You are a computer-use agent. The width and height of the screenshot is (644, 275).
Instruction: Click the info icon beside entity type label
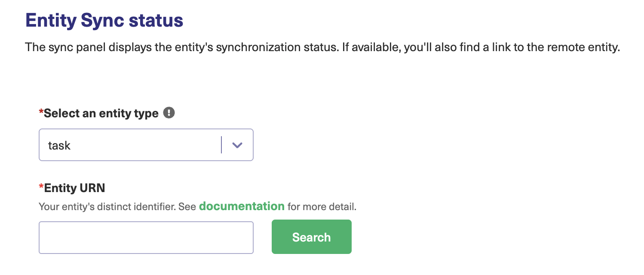tap(169, 113)
